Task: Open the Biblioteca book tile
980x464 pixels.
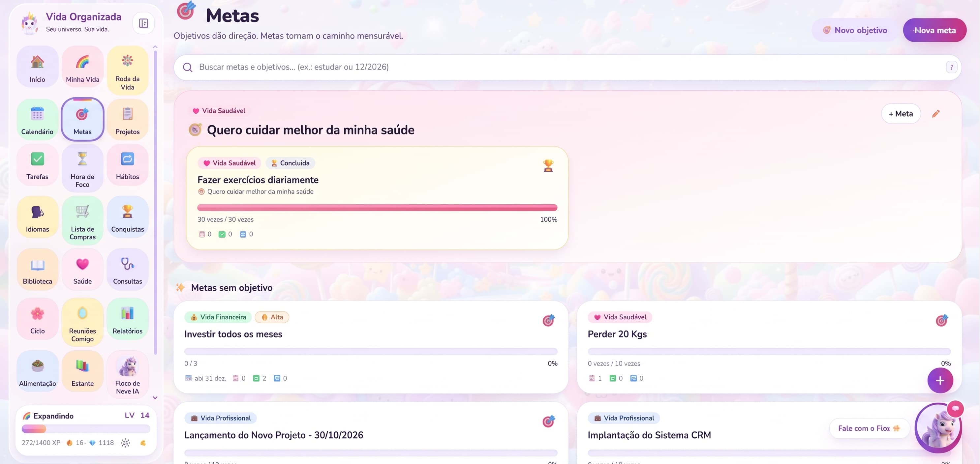Action: point(37,269)
